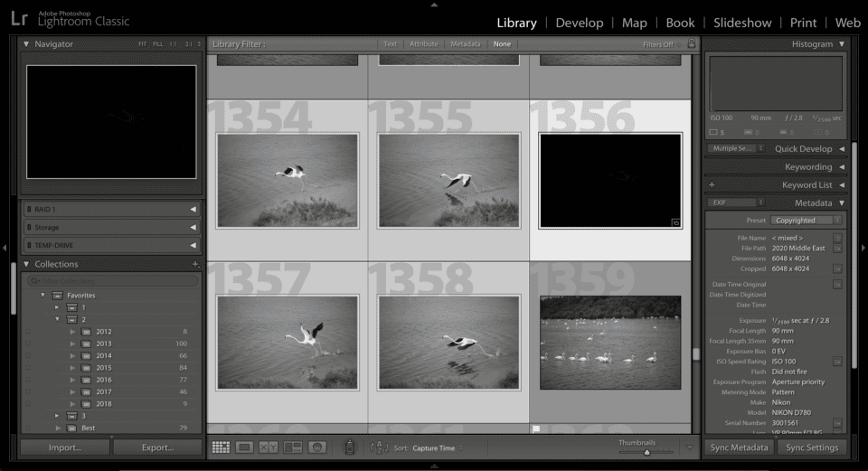Expand the Storage volume
Image resolution: width=868 pixels, height=471 pixels.
point(193,227)
